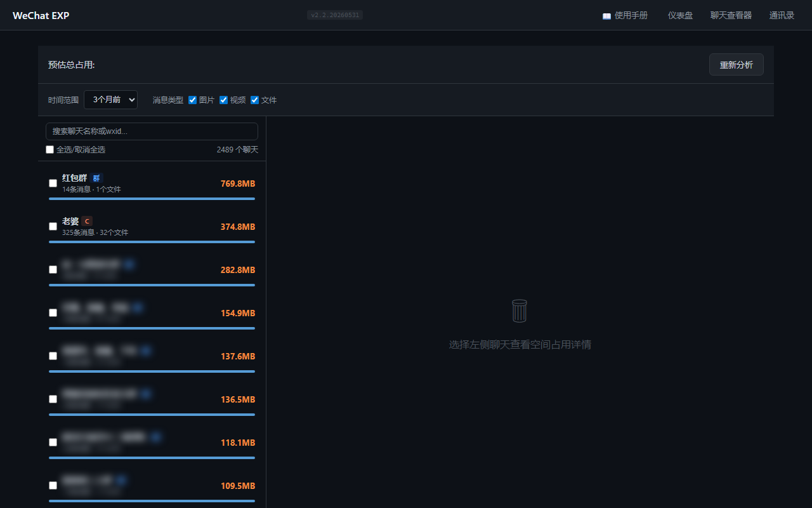Image resolution: width=812 pixels, height=508 pixels.
Task: Click the 重新分析 button
Action: coord(737,65)
